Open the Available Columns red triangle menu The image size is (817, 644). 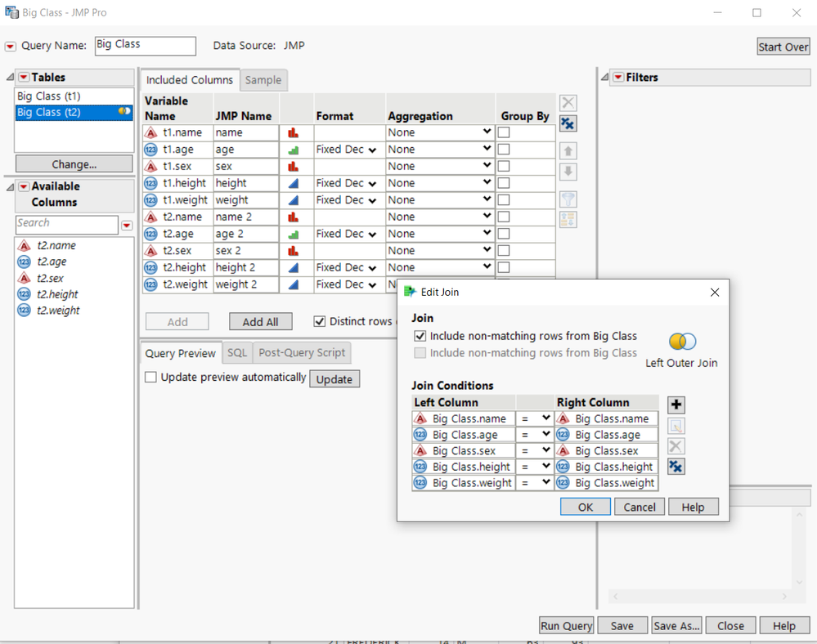[x=24, y=186]
